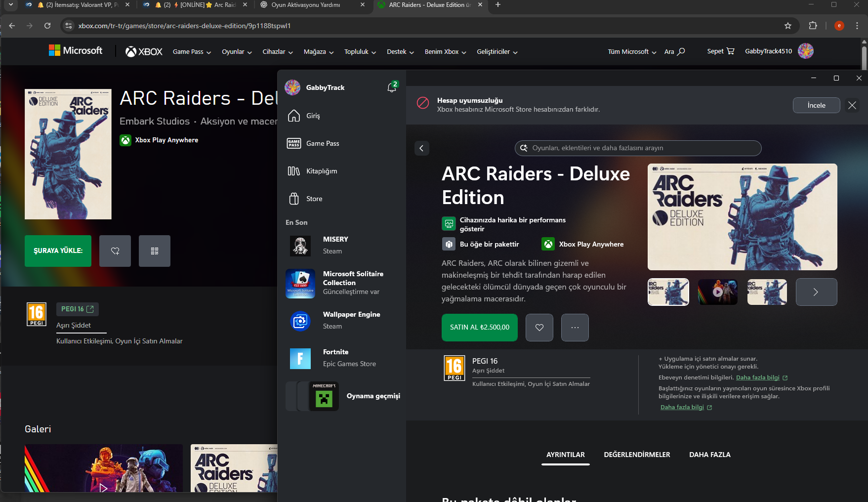Add to wishlist in Xbox app

[539, 327]
